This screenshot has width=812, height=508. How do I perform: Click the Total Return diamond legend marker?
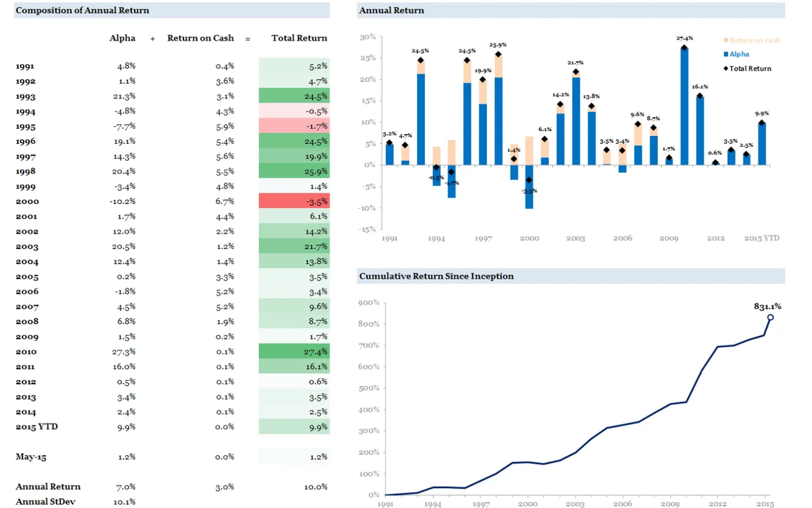click(x=725, y=68)
